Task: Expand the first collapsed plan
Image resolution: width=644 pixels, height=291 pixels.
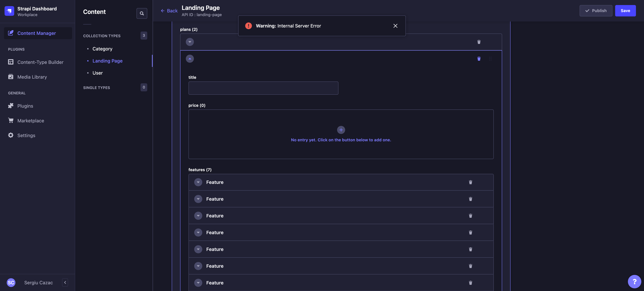Action: pos(190,42)
